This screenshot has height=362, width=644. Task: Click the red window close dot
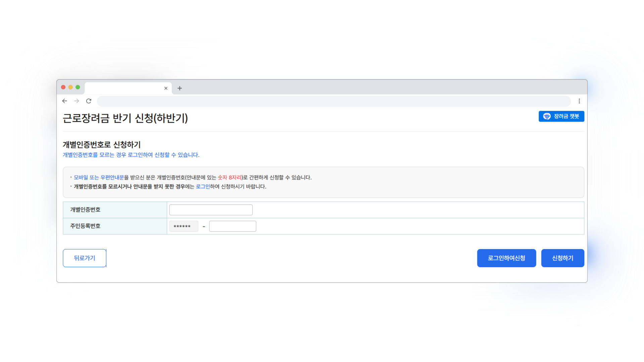[63, 87]
